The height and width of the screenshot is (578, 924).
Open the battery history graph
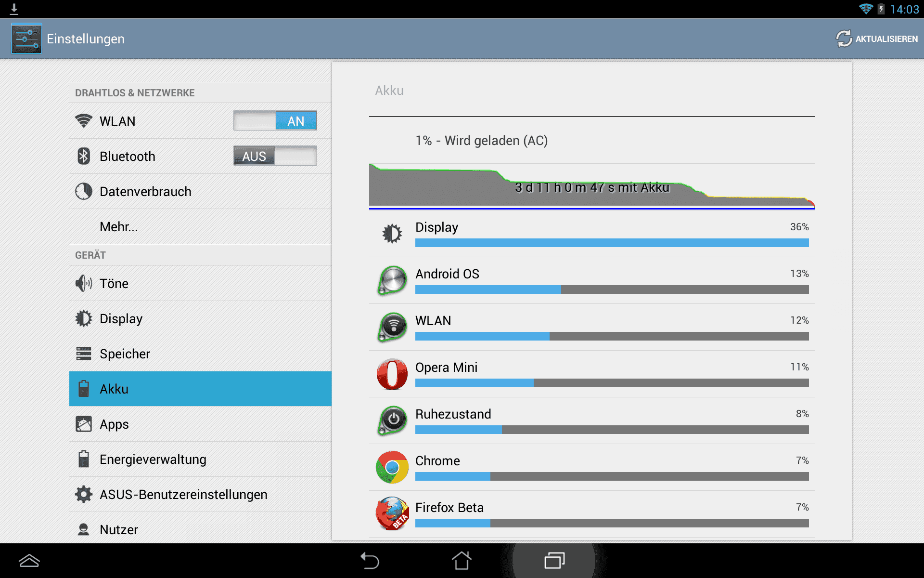click(x=591, y=187)
